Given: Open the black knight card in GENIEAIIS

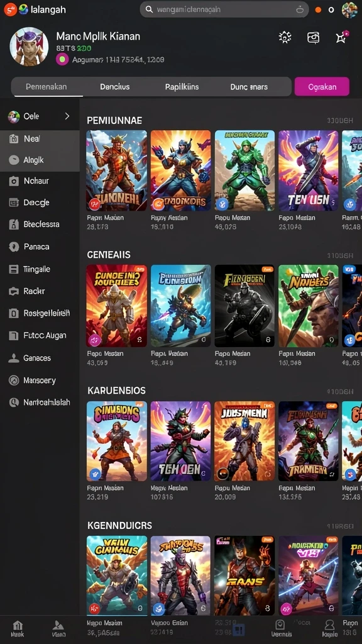Looking at the screenshot, I should (244, 306).
